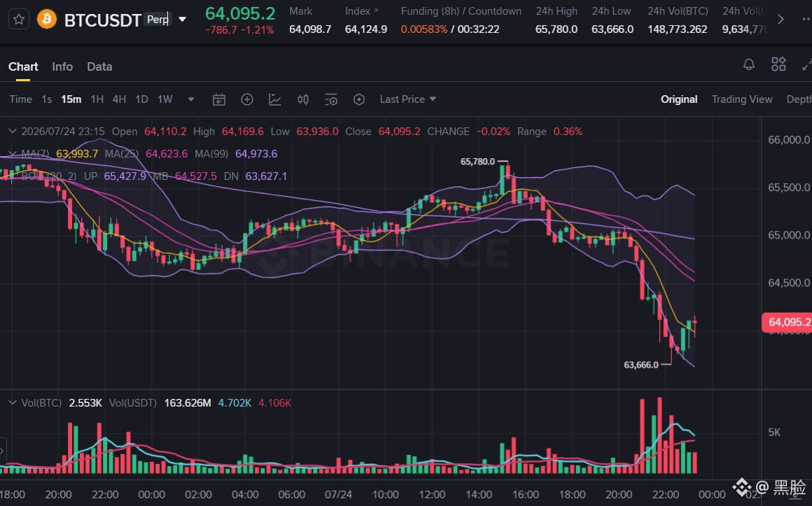
Task: Expand the left side panel arrow
Action: click(x=3, y=451)
